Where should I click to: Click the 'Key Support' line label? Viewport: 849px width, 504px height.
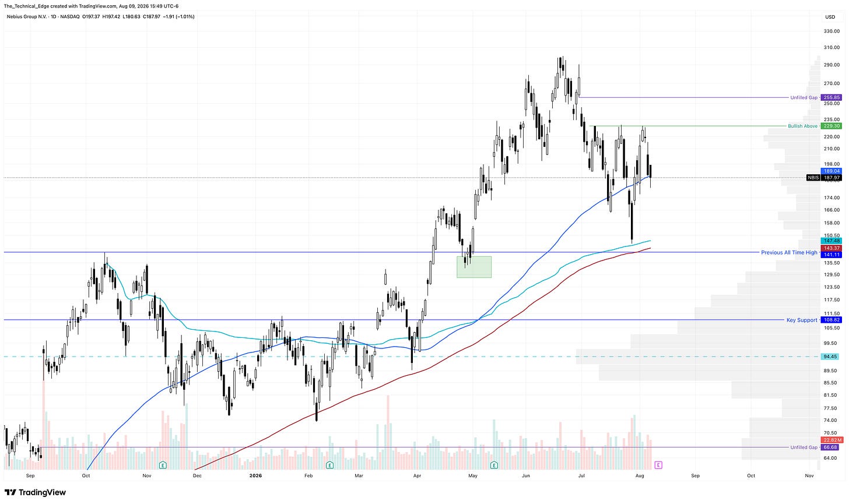(x=802, y=320)
